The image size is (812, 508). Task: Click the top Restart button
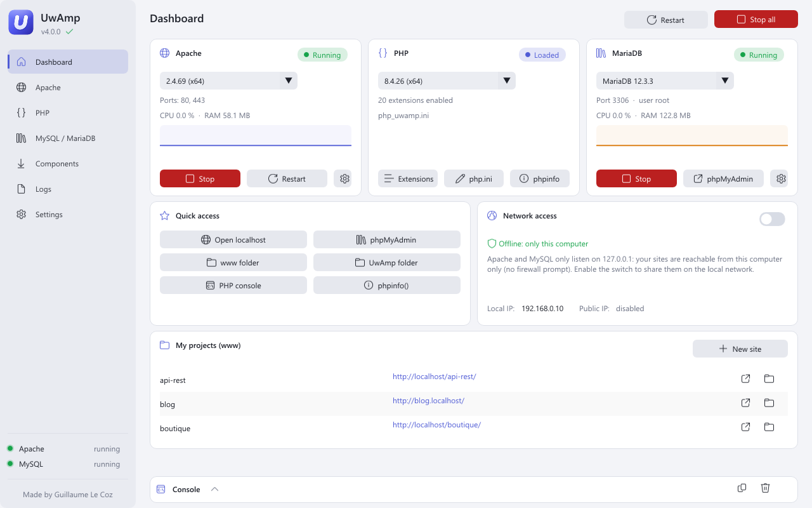pos(666,20)
